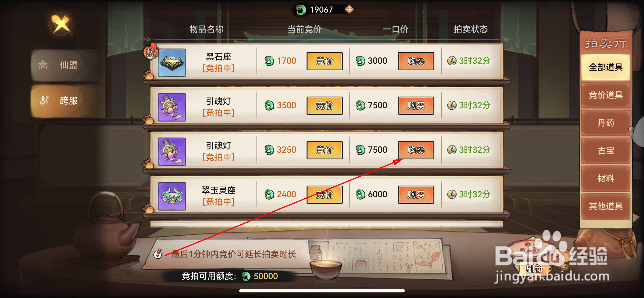Filter by 古宝 category
The width and height of the screenshot is (644, 298).
pos(606,151)
